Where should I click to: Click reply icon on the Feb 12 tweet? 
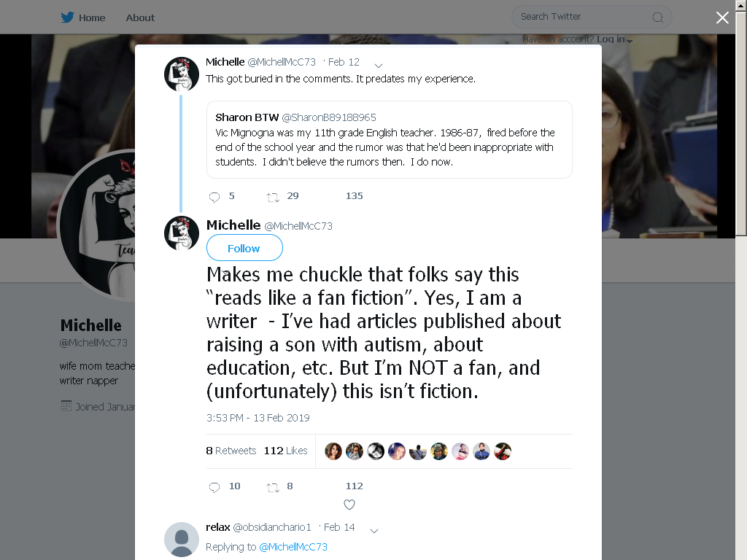[x=214, y=197]
